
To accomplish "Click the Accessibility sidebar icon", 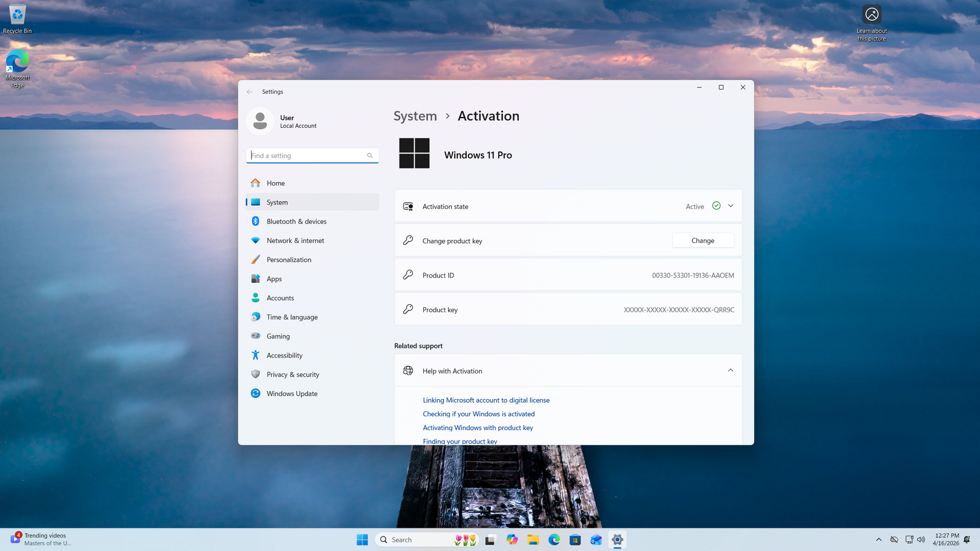I will (x=255, y=356).
